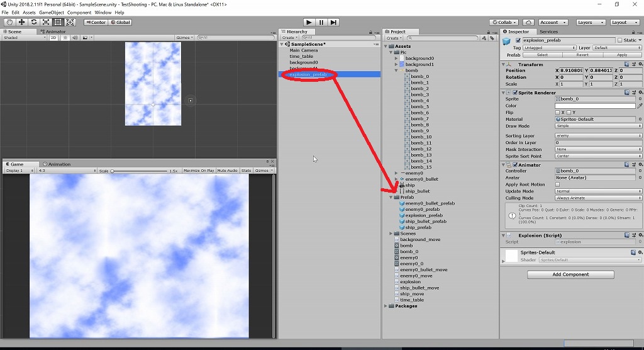644x350 pixels.
Task: Click Project search-by-type icon
Action: pyautogui.click(x=484, y=38)
